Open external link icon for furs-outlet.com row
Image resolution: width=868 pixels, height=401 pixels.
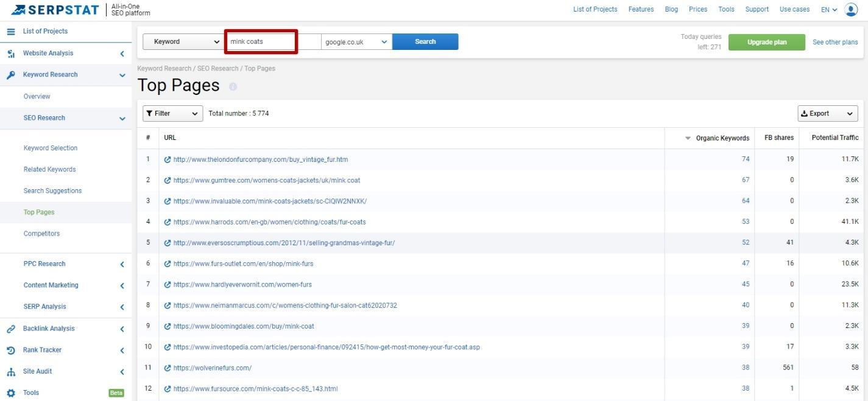tap(168, 263)
